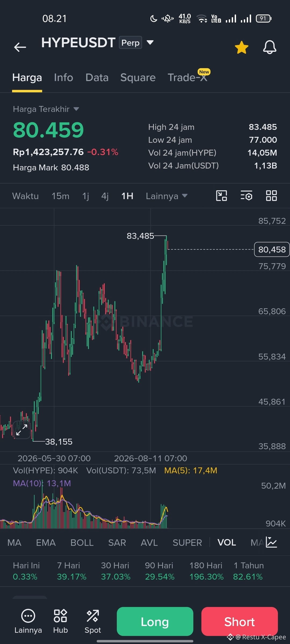Image resolution: width=290 pixels, height=644 pixels.
Task: Tap the Vol 24 Jam(USDT) value 1,13B
Action: pyautogui.click(x=265, y=166)
